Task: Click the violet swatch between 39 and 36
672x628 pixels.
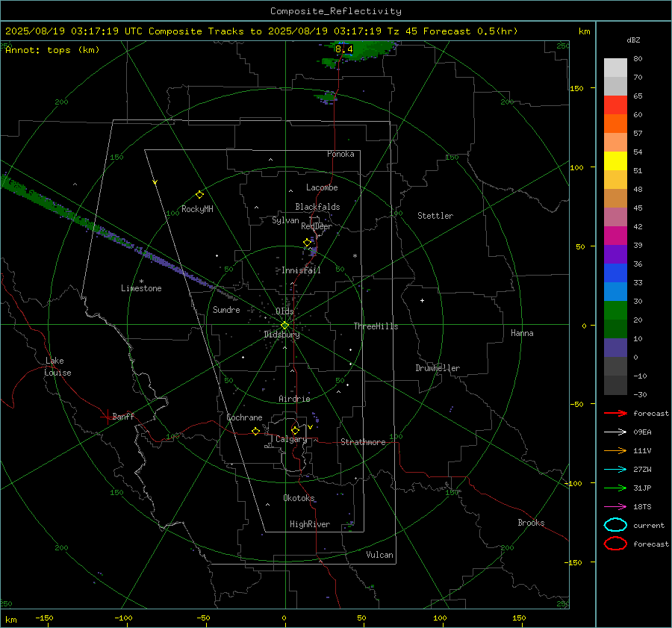Action: pos(615,254)
